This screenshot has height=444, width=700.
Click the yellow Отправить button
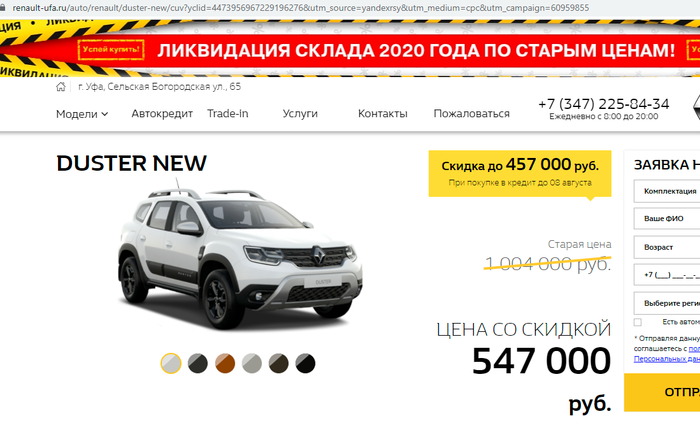pyautogui.click(x=662, y=392)
